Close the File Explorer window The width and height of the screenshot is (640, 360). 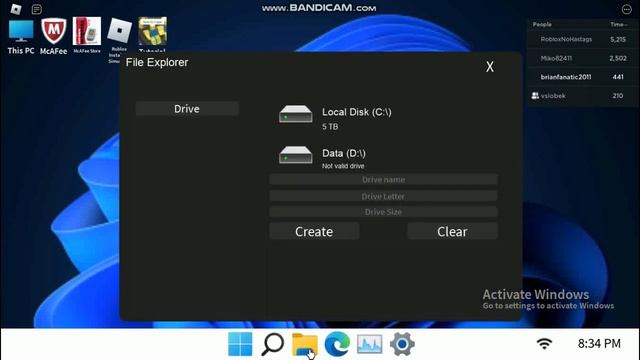490,67
